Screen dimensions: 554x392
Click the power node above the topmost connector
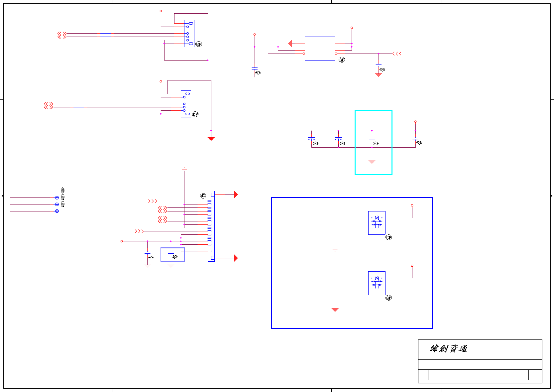161,11
